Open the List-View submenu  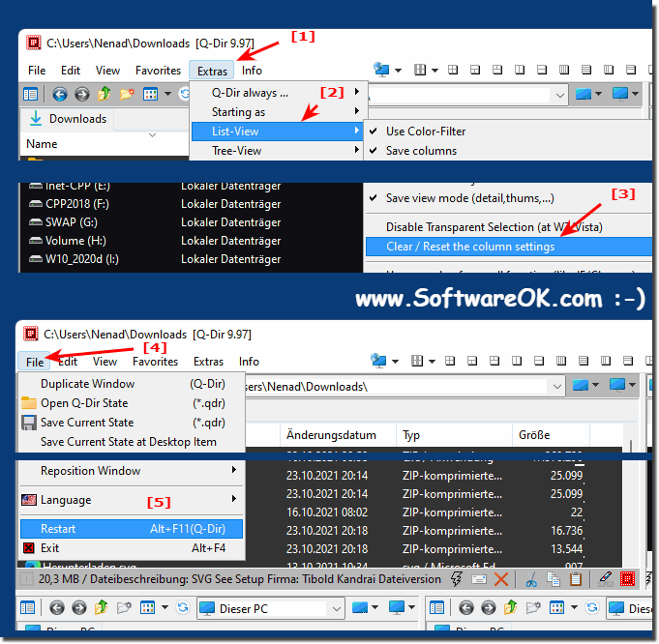tap(277, 132)
